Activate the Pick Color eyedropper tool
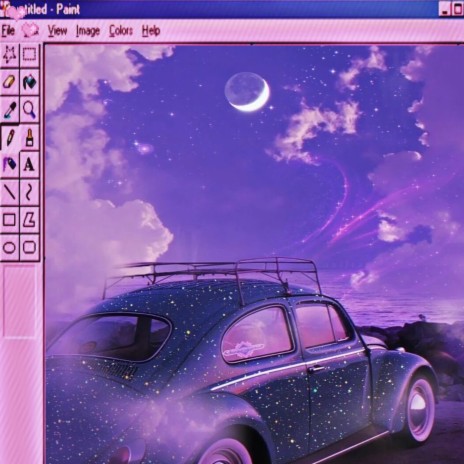Image resolution: width=464 pixels, height=464 pixels. point(10,109)
